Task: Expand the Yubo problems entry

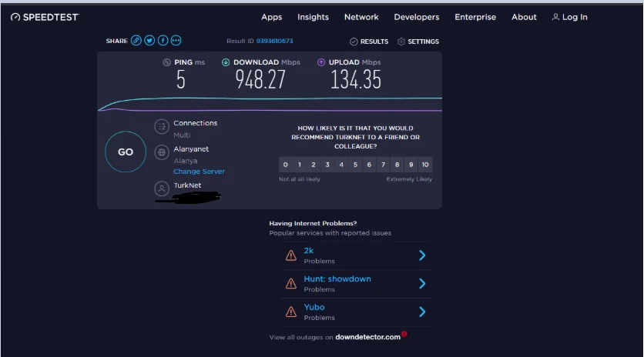Action: point(422,312)
